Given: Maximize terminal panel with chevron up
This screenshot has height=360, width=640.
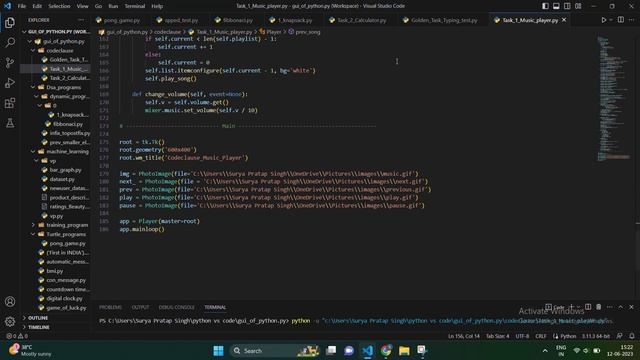Looking at the screenshot, I should (620, 307).
